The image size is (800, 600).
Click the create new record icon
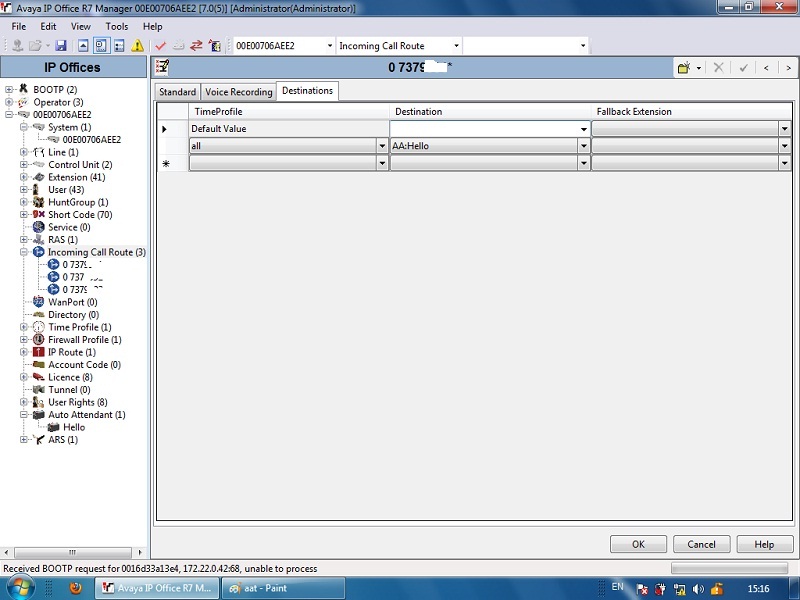684,67
